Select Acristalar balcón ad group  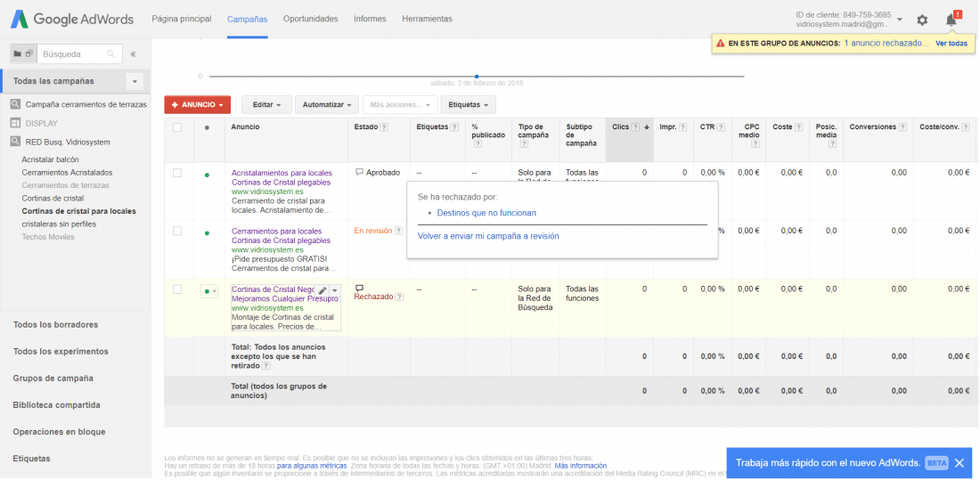tap(51, 159)
